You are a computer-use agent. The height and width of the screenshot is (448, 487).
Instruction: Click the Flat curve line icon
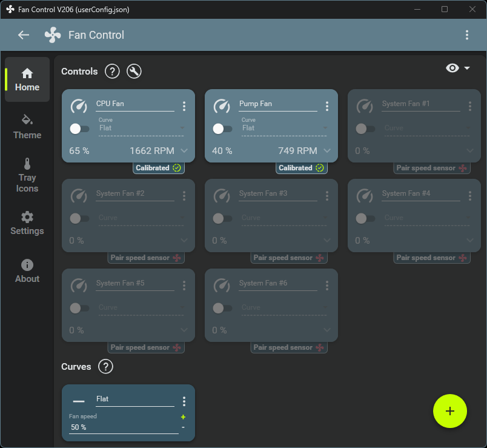pyautogui.click(x=79, y=401)
